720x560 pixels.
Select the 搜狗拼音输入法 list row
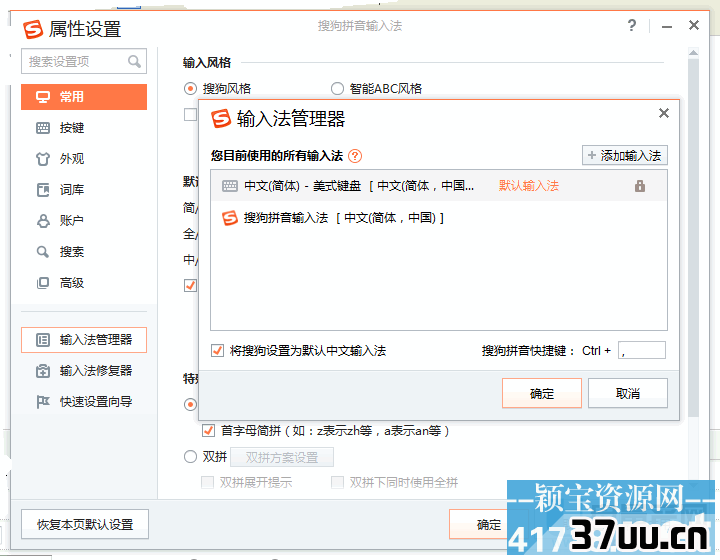coord(439,218)
